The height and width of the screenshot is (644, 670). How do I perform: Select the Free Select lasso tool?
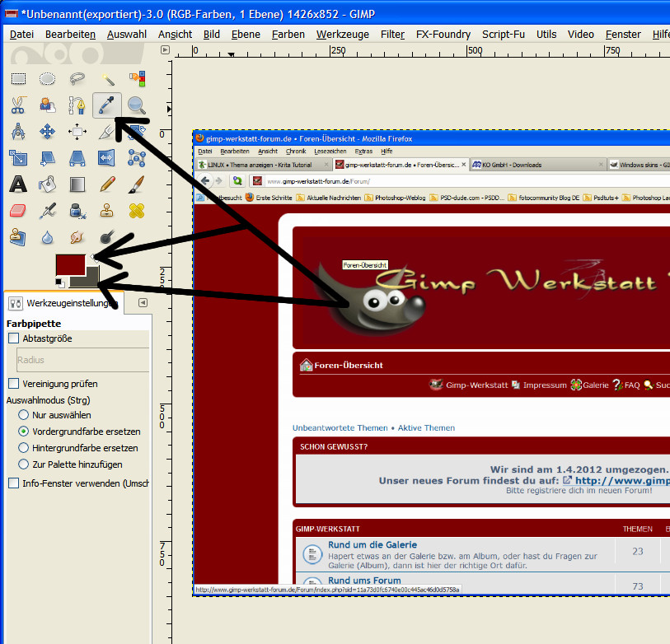click(x=77, y=78)
